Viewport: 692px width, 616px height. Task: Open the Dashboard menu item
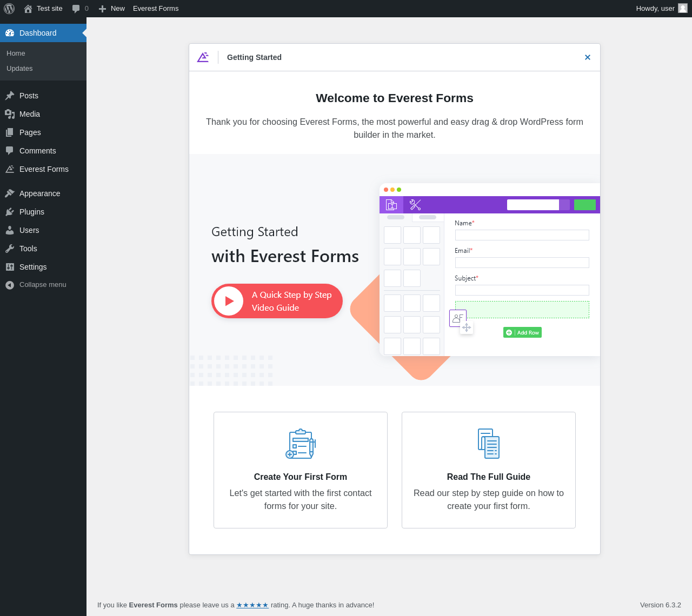43,33
